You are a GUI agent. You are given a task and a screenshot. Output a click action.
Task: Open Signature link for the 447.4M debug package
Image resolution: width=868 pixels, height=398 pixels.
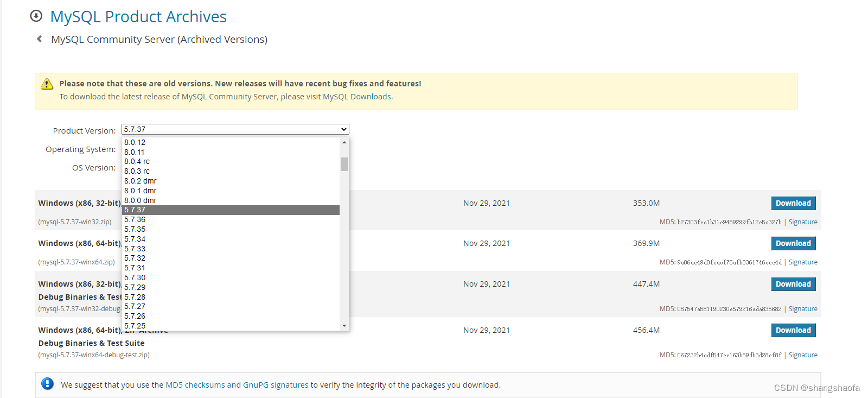click(803, 309)
